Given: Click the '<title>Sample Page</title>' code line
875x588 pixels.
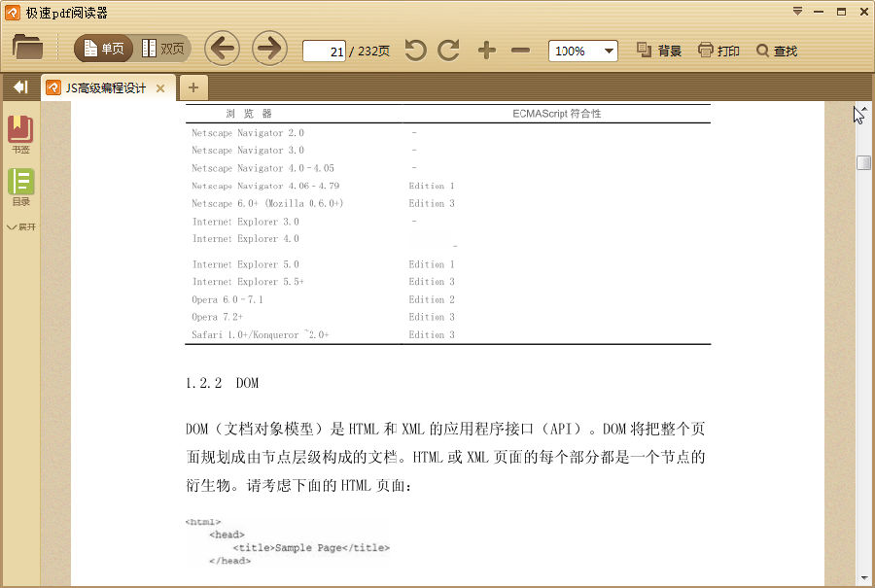Looking at the screenshot, I should tap(311, 548).
